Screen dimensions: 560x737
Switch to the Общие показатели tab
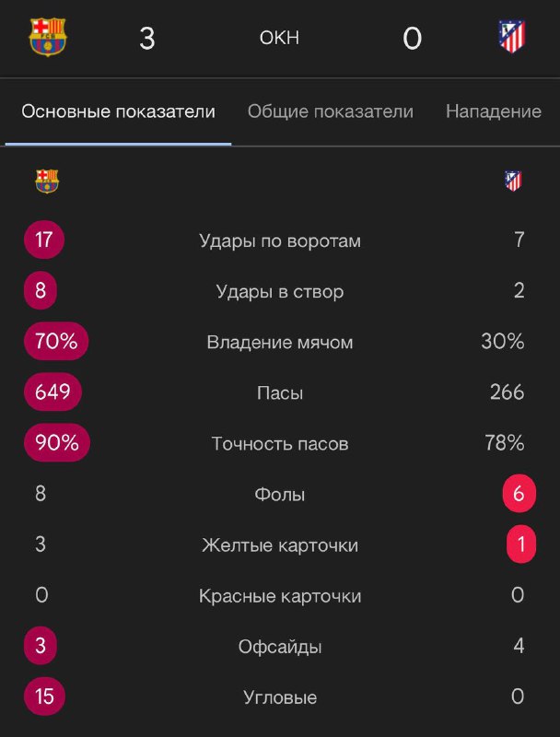click(x=330, y=111)
